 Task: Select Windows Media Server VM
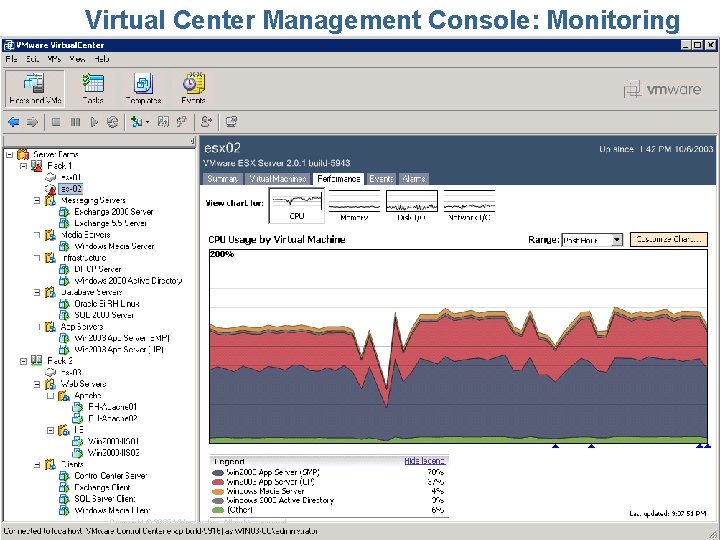tap(114, 246)
